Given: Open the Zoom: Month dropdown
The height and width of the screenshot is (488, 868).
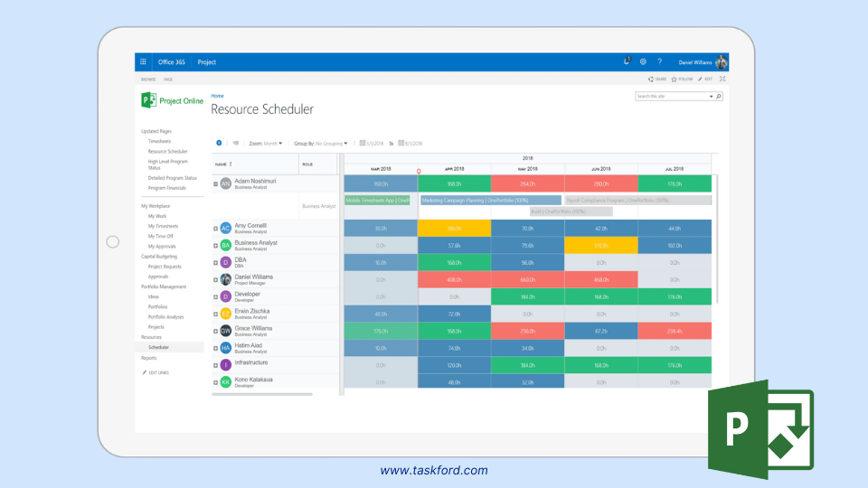Looking at the screenshot, I should (265, 143).
